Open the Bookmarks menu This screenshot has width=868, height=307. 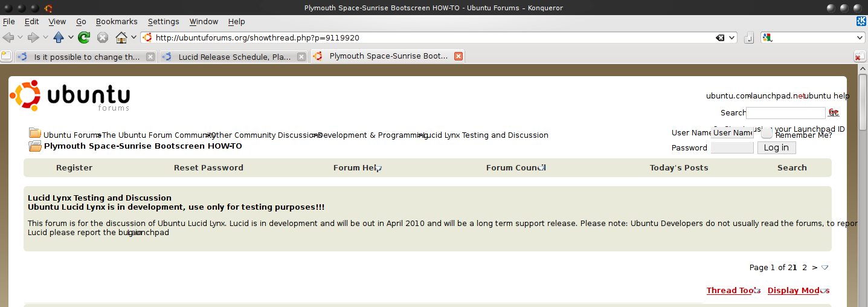(117, 21)
